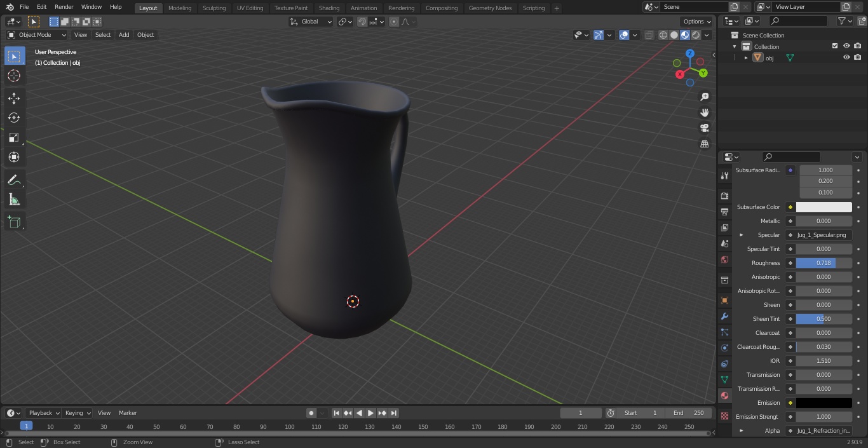The width and height of the screenshot is (868, 448).
Task: Activate the Move tool
Action: (14, 98)
